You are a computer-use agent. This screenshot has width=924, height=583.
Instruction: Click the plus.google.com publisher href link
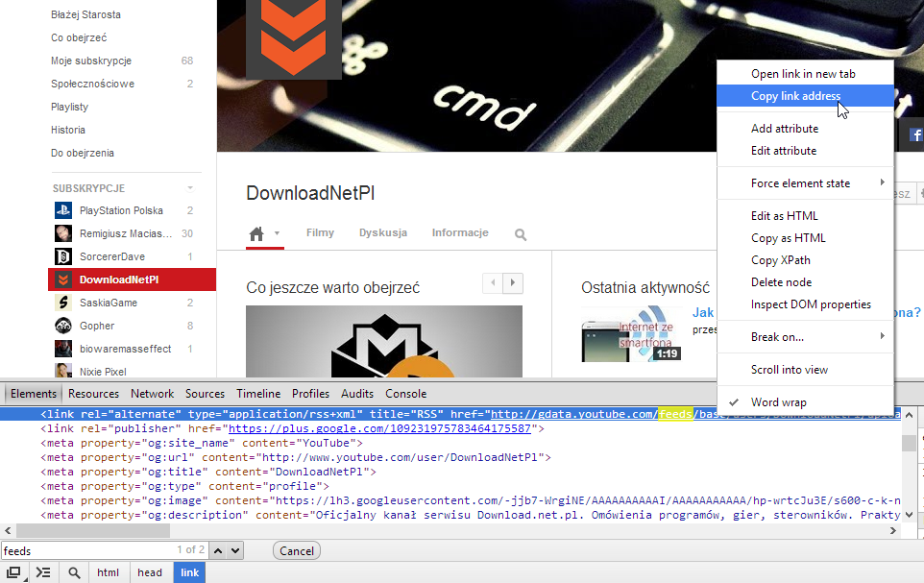click(379, 428)
